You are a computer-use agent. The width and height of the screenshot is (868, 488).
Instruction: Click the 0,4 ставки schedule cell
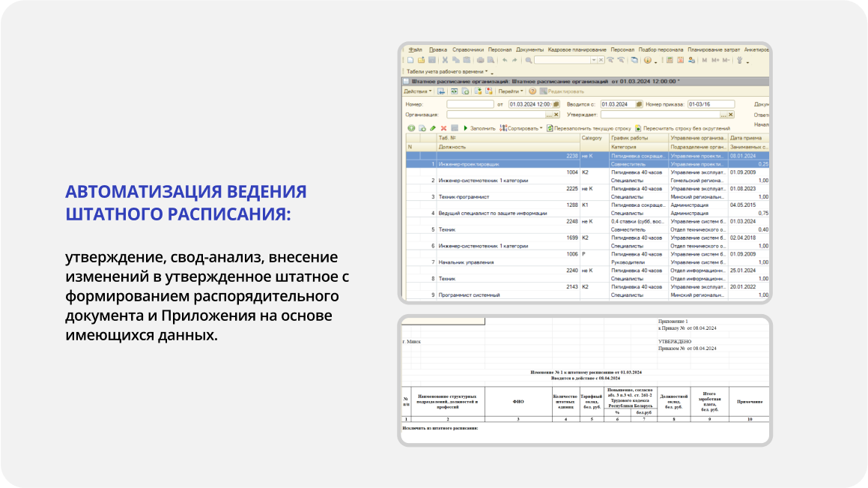tap(638, 221)
